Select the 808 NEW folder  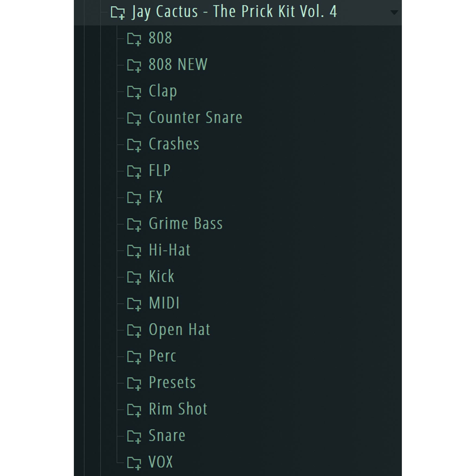point(178,65)
